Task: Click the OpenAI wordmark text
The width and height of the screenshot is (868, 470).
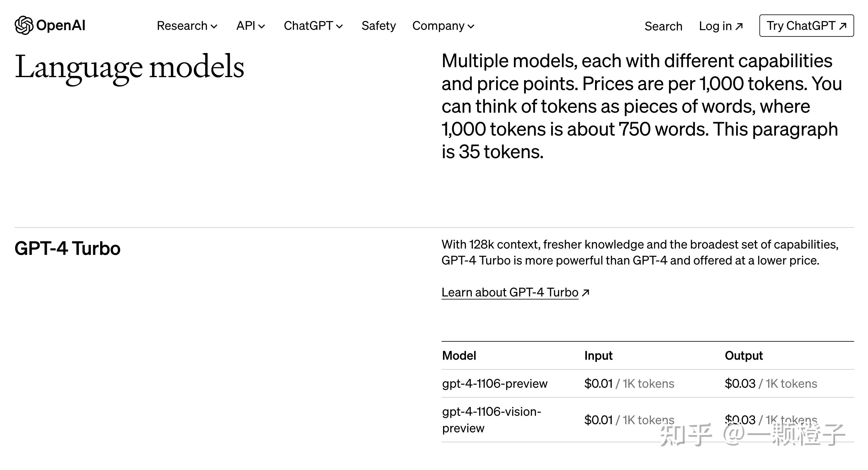Action: click(61, 26)
